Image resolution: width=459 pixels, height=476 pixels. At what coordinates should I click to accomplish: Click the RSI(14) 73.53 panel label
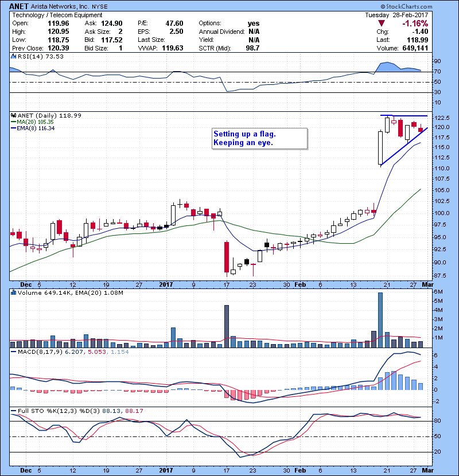(x=40, y=56)
